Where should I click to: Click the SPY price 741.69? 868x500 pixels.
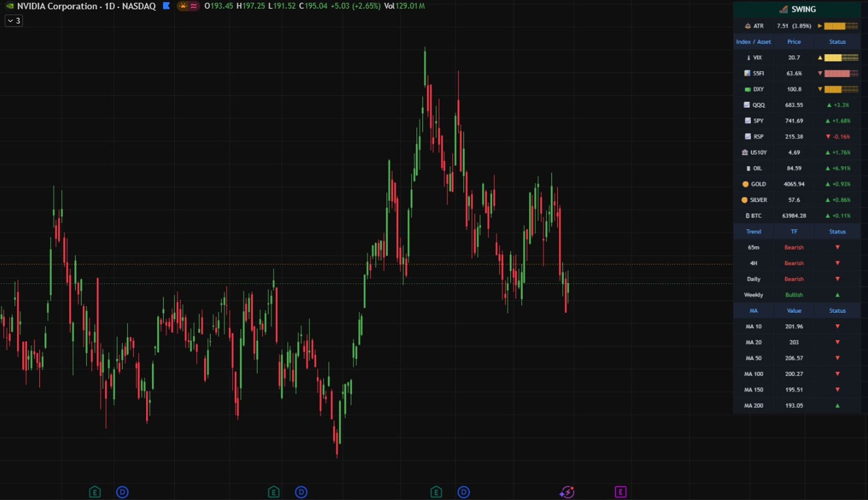794,121
